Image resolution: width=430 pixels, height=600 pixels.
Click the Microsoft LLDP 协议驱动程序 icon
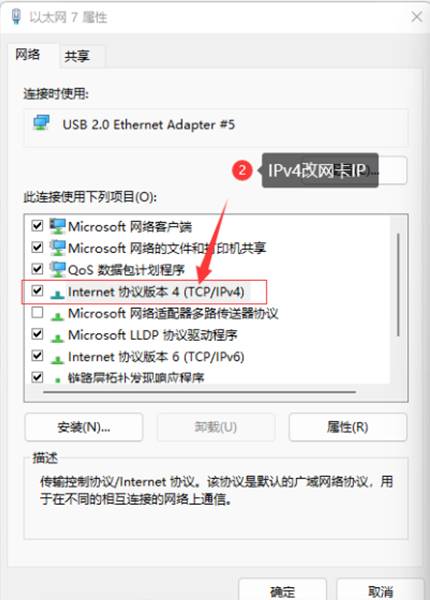[57, 337]
